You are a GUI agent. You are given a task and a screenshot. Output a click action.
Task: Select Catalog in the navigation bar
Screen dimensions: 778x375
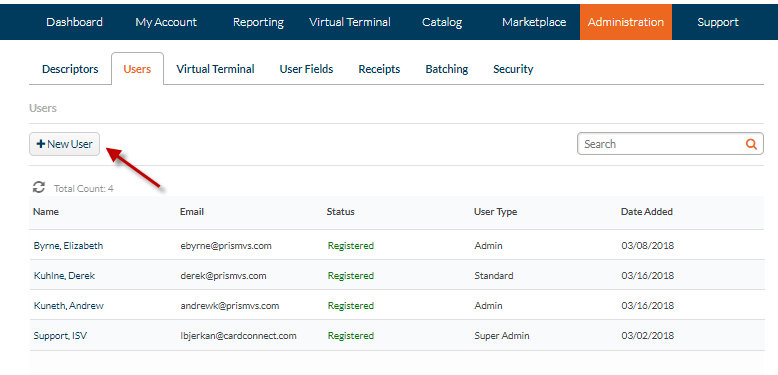click(442, 22)
